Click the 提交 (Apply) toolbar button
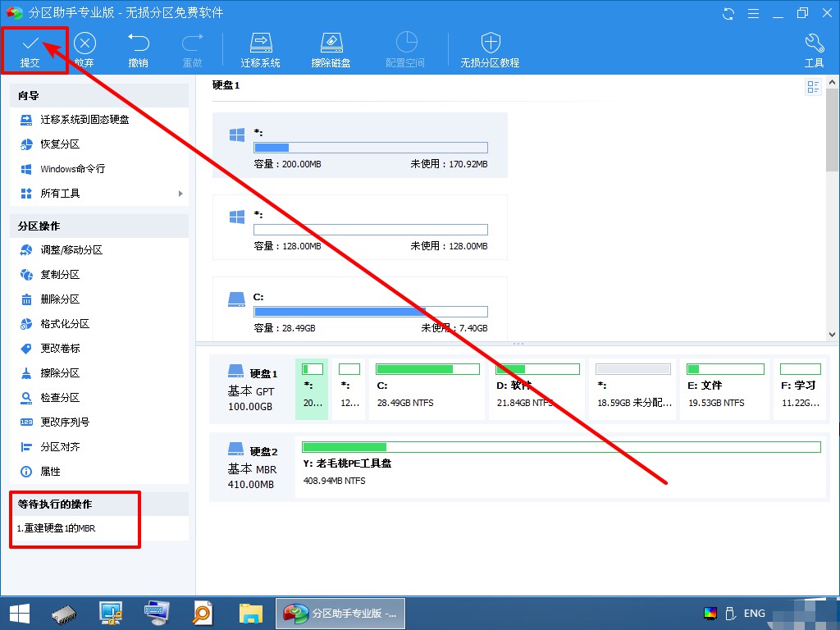Image resolution: width=840 pixels, height=630 pixels. click(30, 50)
